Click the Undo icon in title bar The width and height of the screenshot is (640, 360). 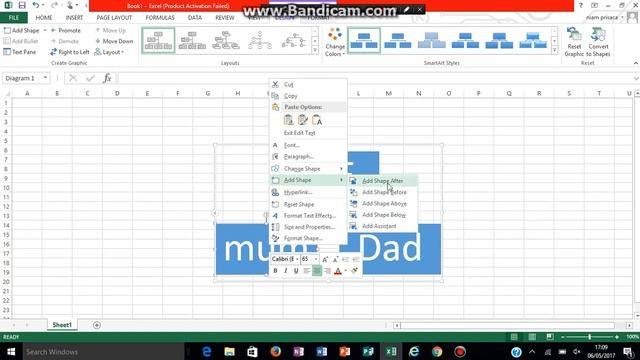[x=36, y=5]
